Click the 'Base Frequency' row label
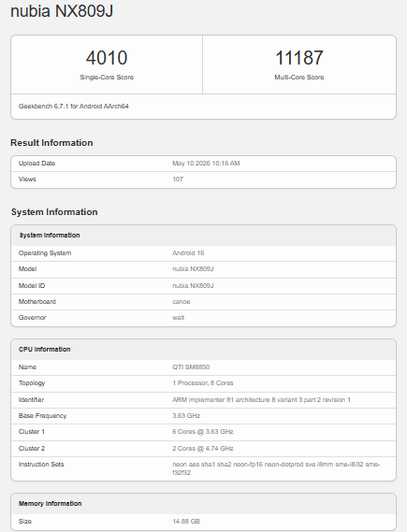This screenshot has height=532, width=407. 42,416
